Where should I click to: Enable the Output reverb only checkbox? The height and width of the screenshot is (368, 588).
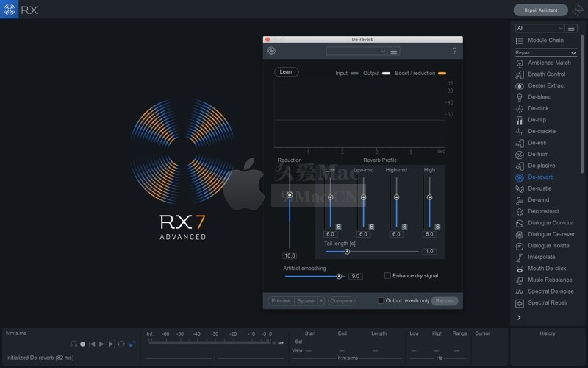point(381,300)
